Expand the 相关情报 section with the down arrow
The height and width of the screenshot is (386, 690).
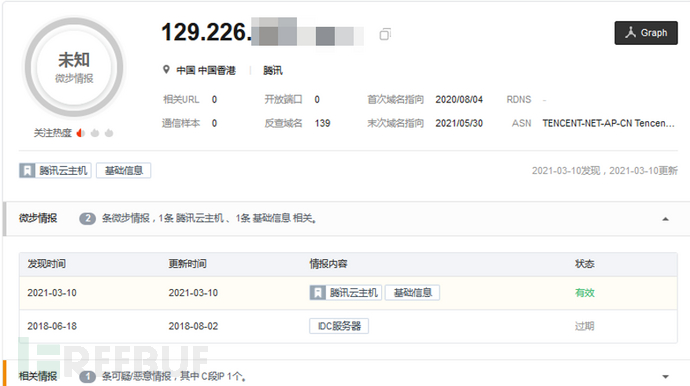pyautogui.click(x=665, y=376)
